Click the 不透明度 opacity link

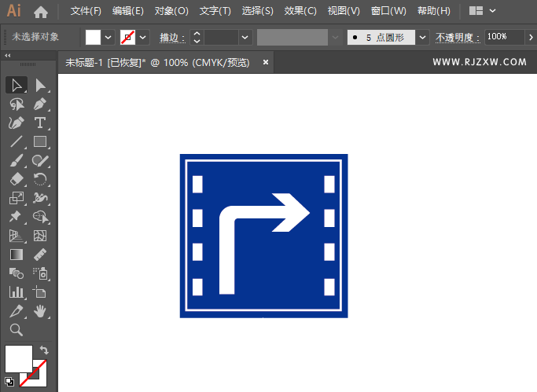tap(458, 37)
